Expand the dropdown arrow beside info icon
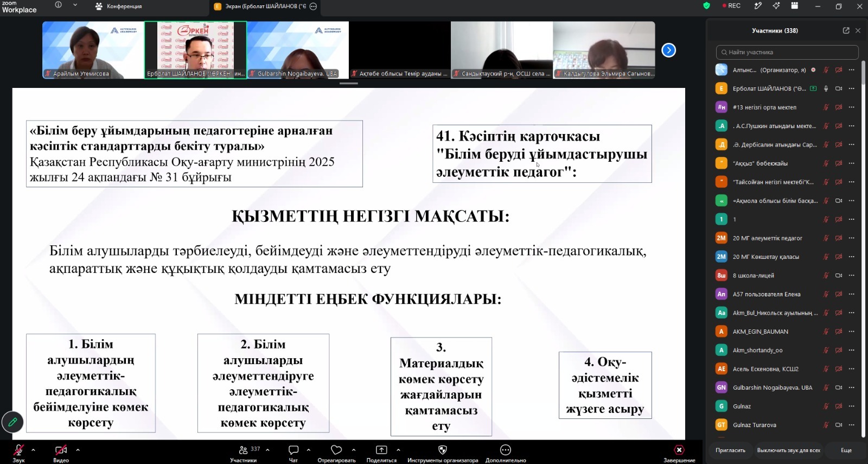This screenshot has width=868, height=464. pos(75,5)
